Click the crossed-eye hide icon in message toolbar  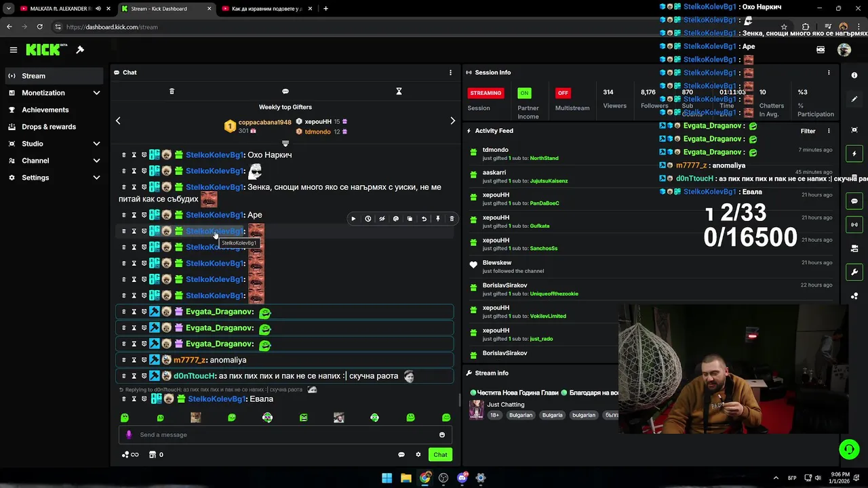[x=382, y=219]
